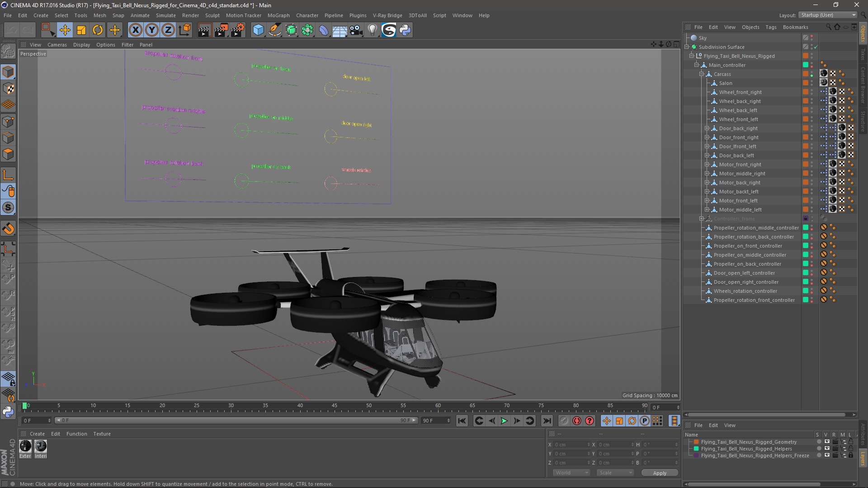Expand the Motor_front_right node
The width and height of the screenshot is (868, 488).
click(x=707, y=164)
